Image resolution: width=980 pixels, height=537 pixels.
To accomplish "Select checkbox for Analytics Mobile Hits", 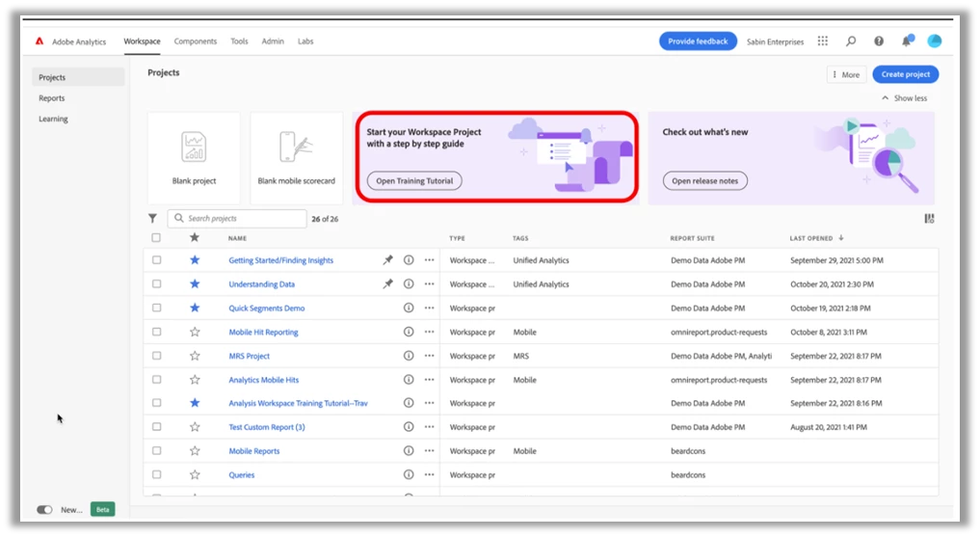I will tap(157, 380).
